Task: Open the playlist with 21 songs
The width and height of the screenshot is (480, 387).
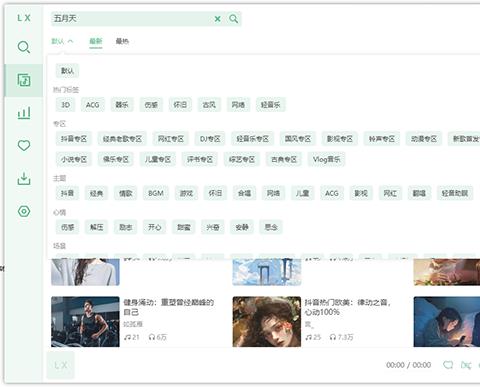Action: pyautogui.click(x=168, y=307)
